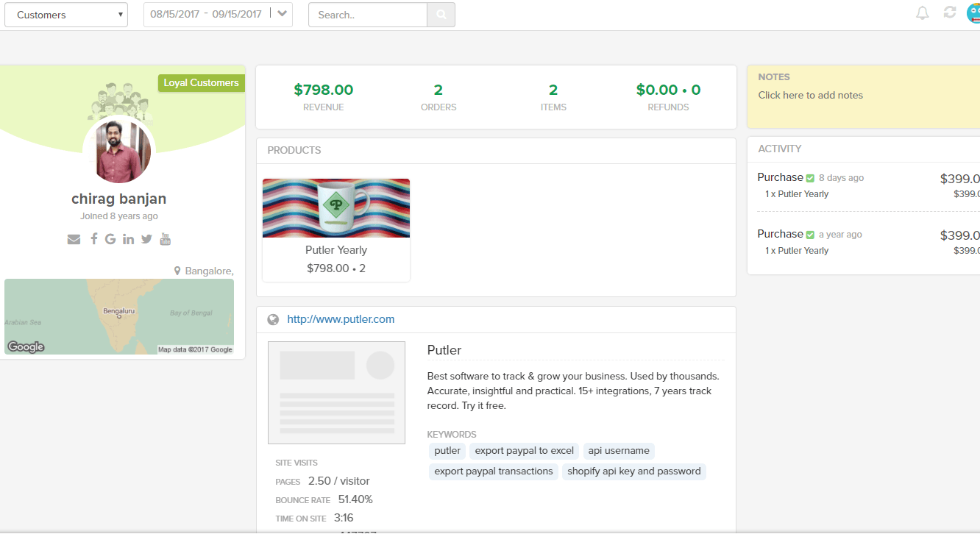Click '1 x Putler Yearly' under a year ago purchase

[x=797, y=251]
